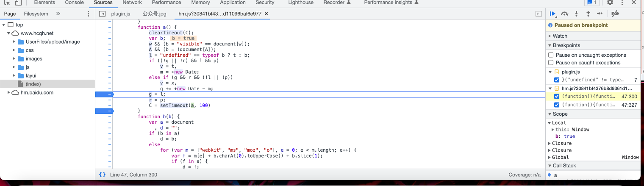
Task: Switch to the Console panel
Action: pos(75,3)
